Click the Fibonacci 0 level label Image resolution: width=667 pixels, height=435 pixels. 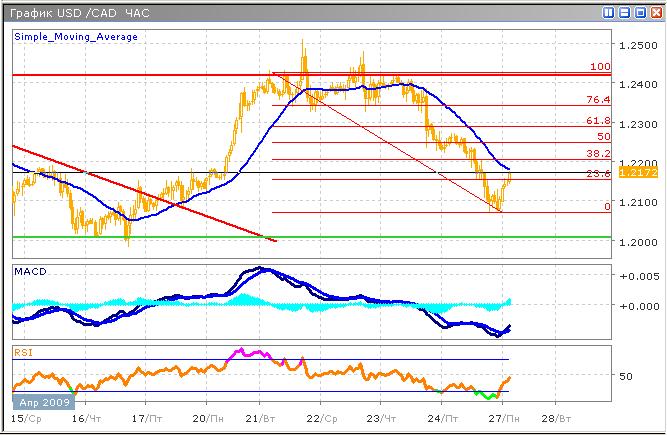(x=607, y=206)
